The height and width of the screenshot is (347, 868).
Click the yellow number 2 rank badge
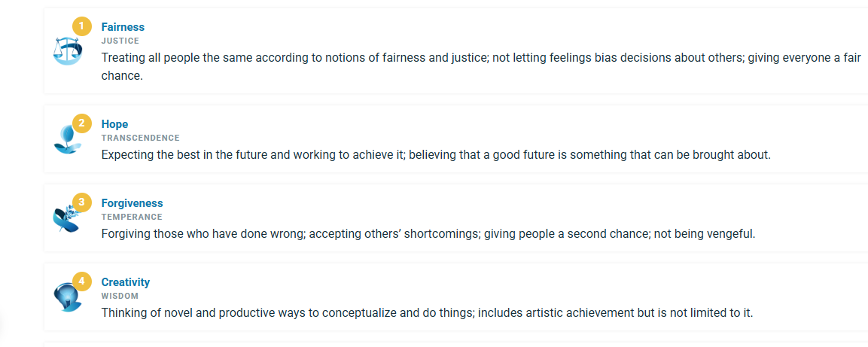click(81, 123)
